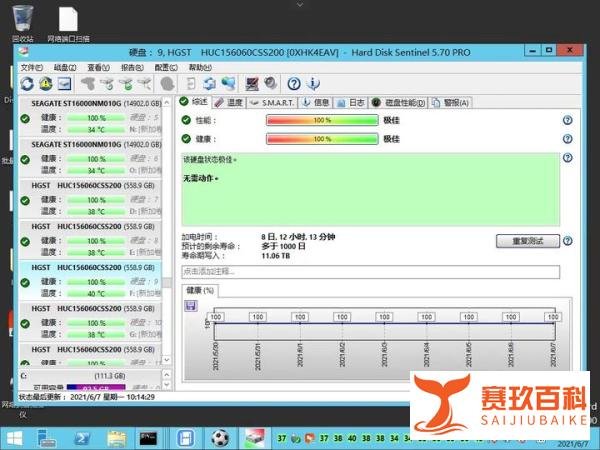600x450 pixels.
Task: Click help icon beside 性能 bar
Action: pyautogui.click(x=567, y=120)
